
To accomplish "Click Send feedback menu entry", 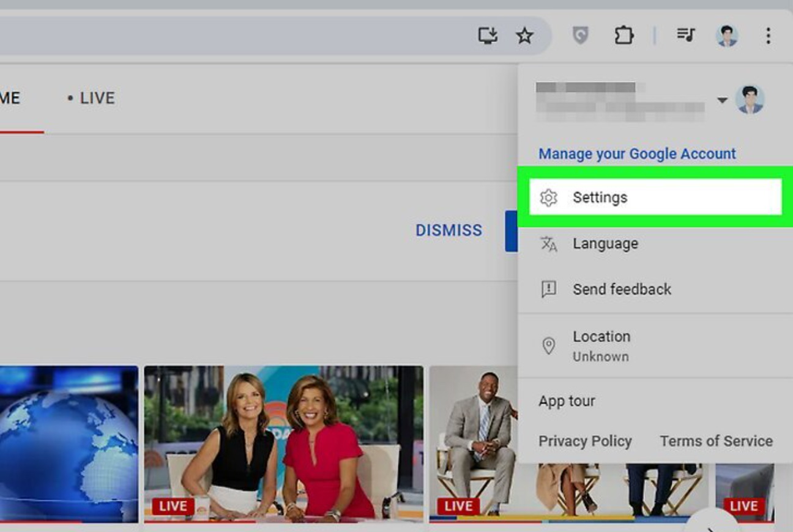I will [621, 289].
